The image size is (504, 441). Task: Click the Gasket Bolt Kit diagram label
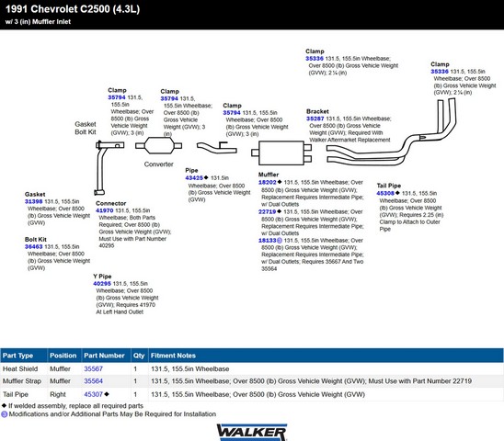coord(86,128)
